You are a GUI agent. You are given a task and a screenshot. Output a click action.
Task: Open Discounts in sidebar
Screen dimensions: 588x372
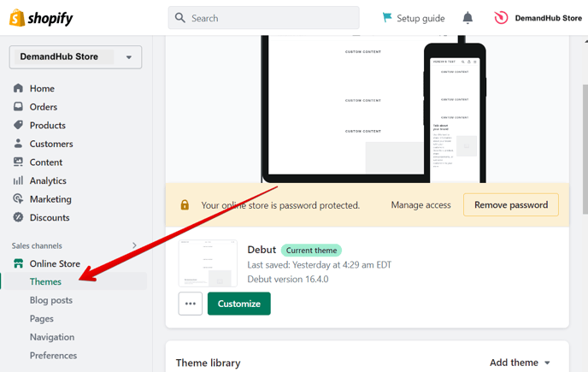50,217
